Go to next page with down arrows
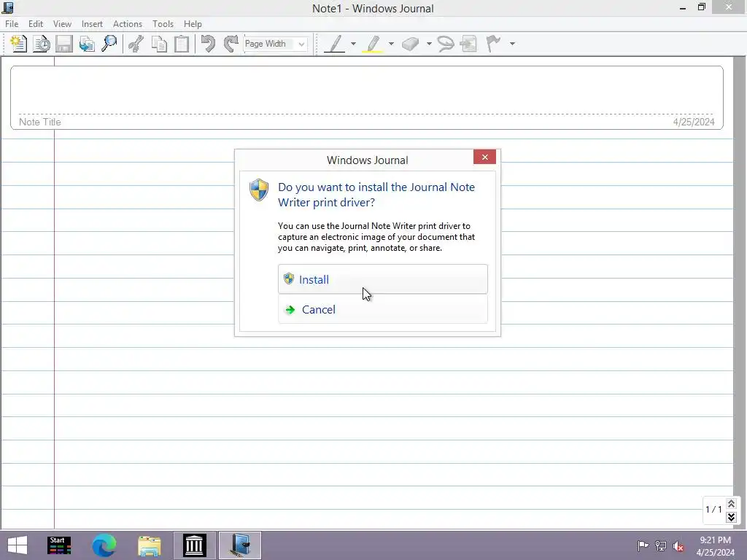This screenshot has width=747, height=560. pos(731,517)
